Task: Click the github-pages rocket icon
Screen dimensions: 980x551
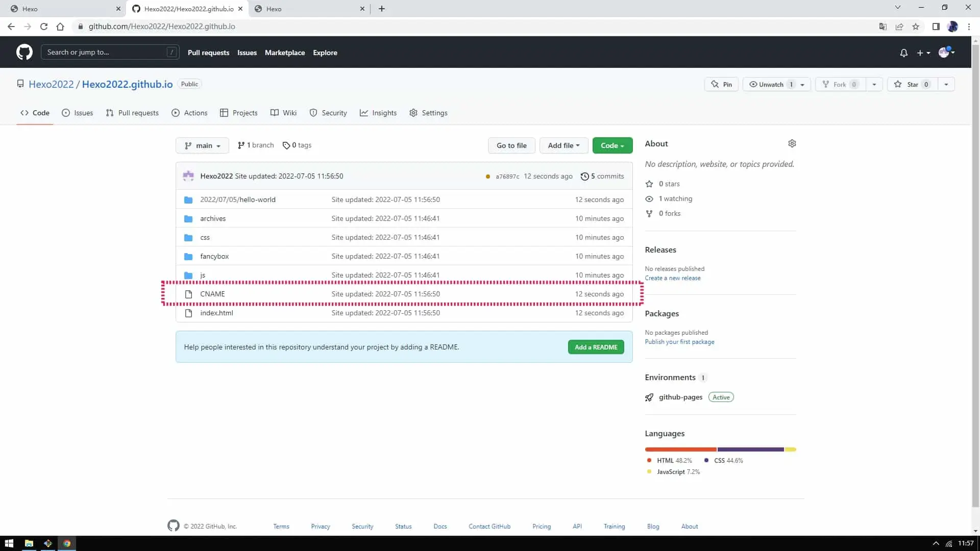Action: click(x=649, y=397)
